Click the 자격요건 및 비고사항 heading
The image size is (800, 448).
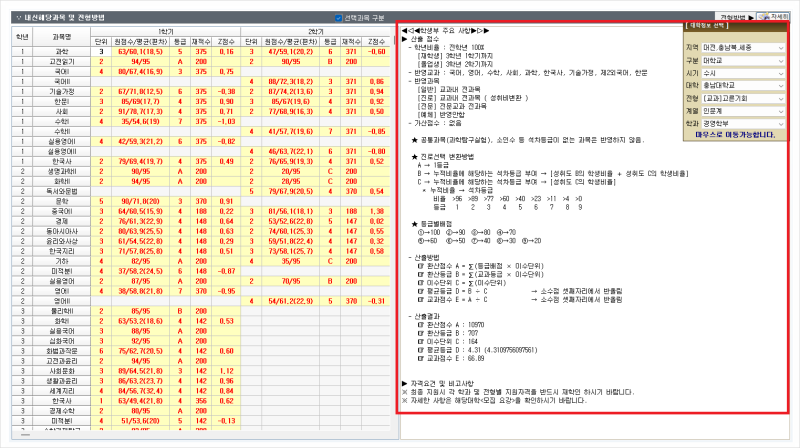point(438,383)
